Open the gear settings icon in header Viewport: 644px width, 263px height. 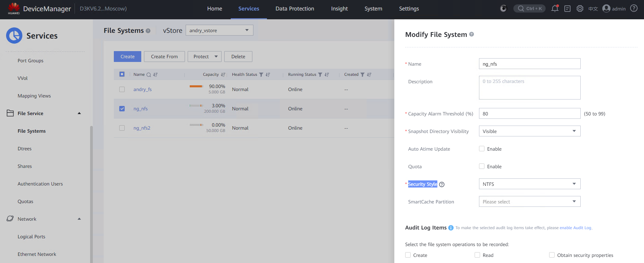pyautogui.click(x=580, y=9)
